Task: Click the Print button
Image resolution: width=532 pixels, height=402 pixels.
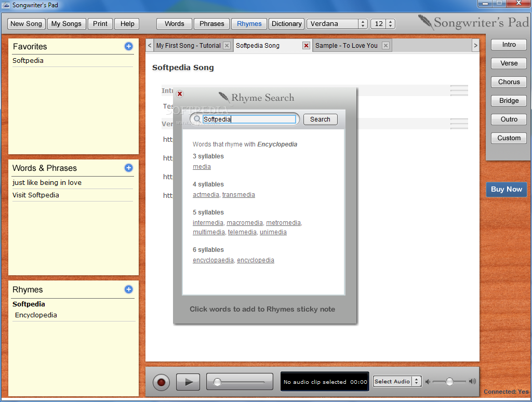Action: (x=100, y=24)
